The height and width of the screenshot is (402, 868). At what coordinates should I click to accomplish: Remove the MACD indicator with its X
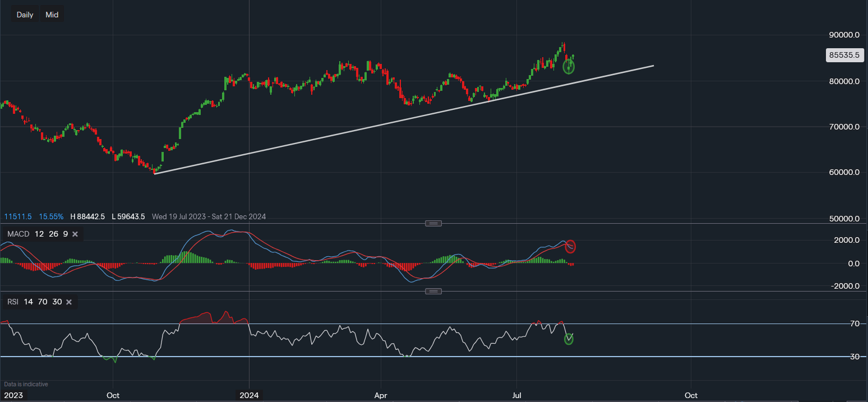click(75, 234)
